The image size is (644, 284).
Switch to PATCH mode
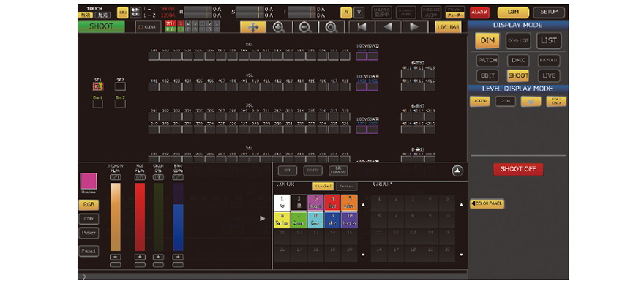pos(487,61)
